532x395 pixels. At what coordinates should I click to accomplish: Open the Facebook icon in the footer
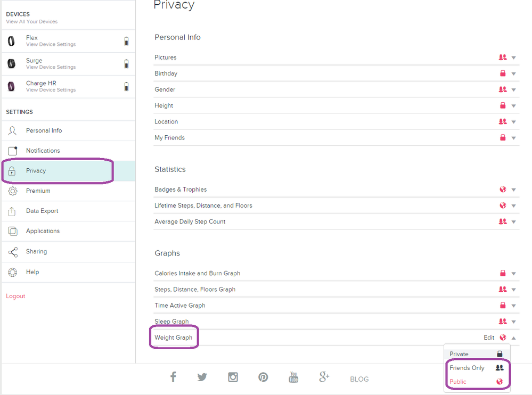coord(173,377)
